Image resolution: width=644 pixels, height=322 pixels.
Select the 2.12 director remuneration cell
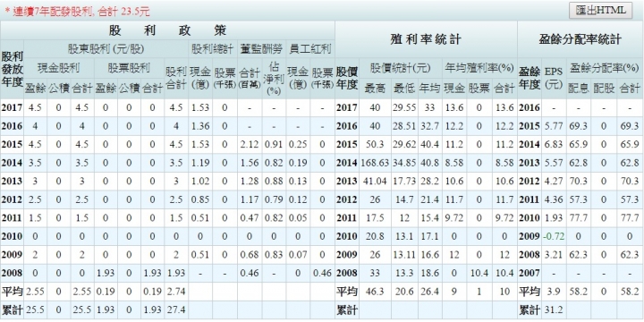250,145
